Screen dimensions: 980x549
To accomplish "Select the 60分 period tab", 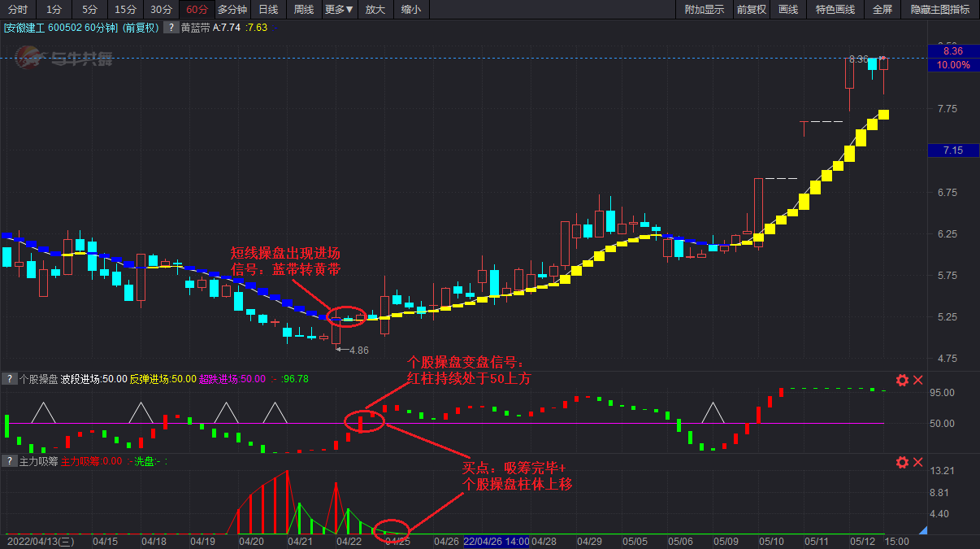I will [x=196, y=10].
